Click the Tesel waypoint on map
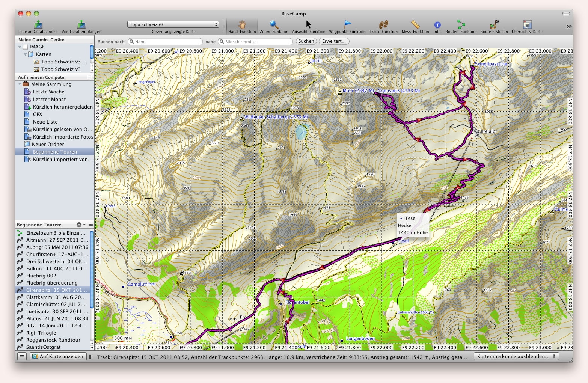588x383 pixels. (393, 243)
